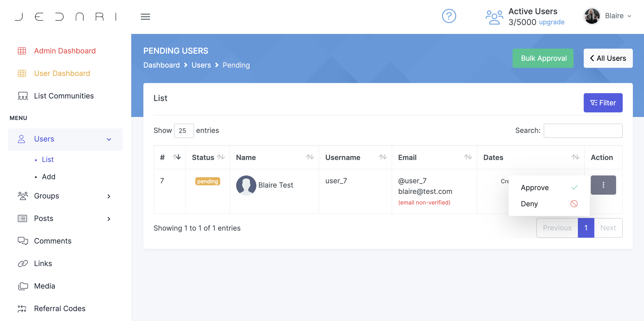Click the Active Users people icon
The width and height of the screenshot is (644, 321).
494,17
